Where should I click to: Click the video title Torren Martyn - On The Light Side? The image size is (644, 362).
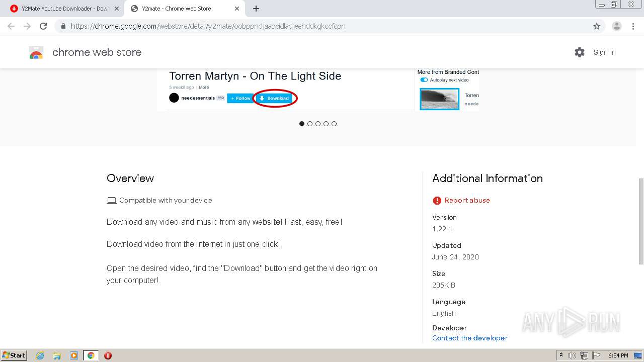coord(255,76)
